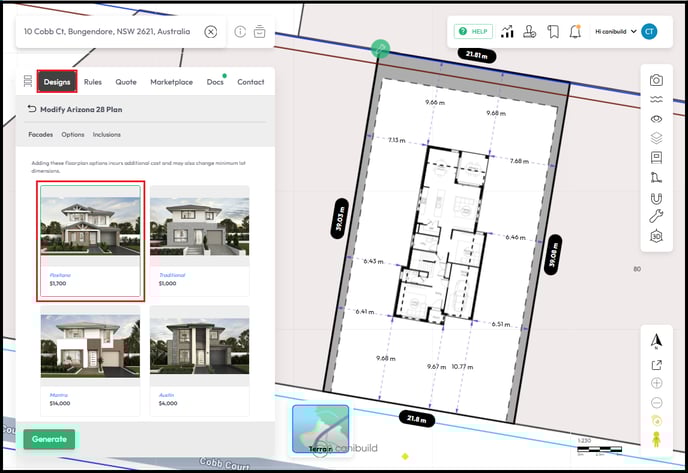Open the water waves overlay tool
688x473 pixels.
tap(656, 100)
